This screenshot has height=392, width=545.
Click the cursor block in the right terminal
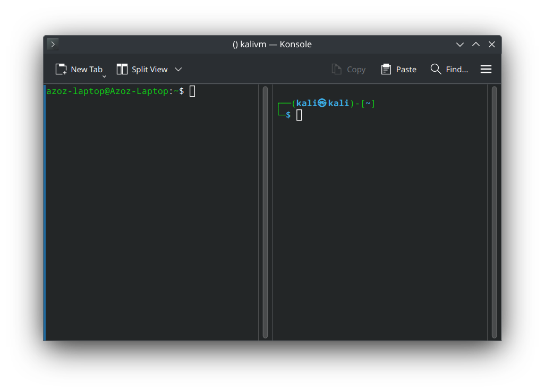tap(299, 114)
